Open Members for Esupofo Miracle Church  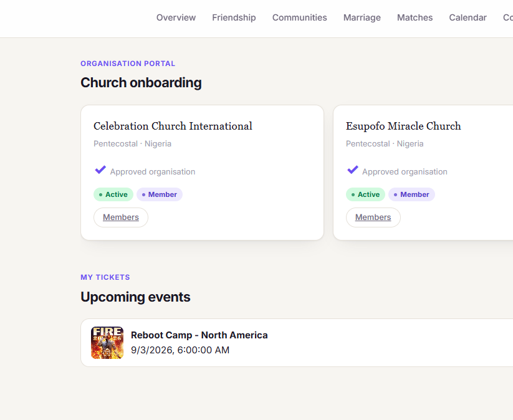[x=373, y=217]
